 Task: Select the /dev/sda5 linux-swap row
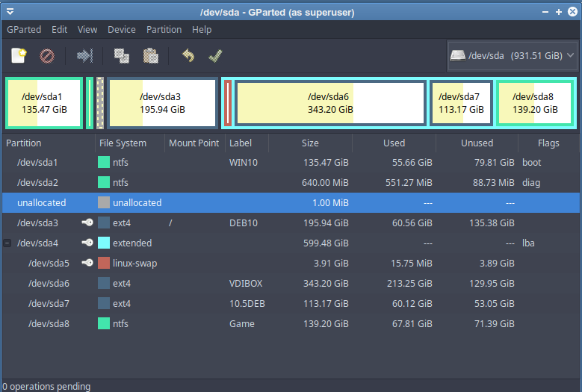coord(291,264)
